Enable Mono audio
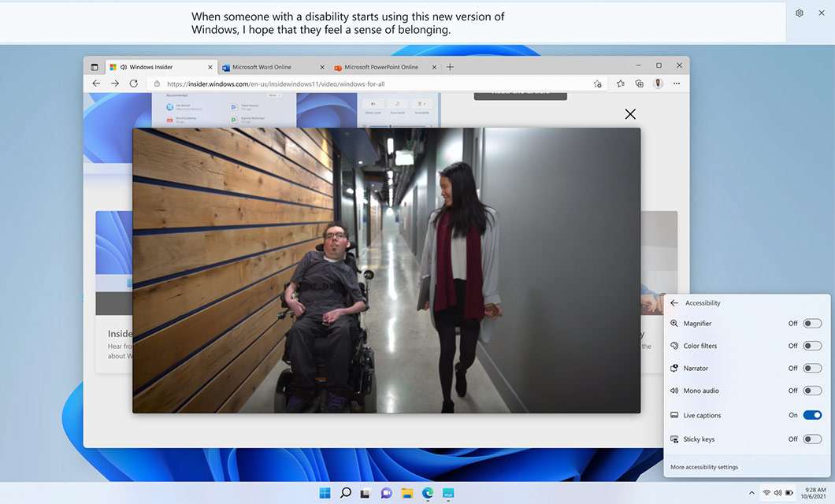835x504 pixels. tap(811, 390)
